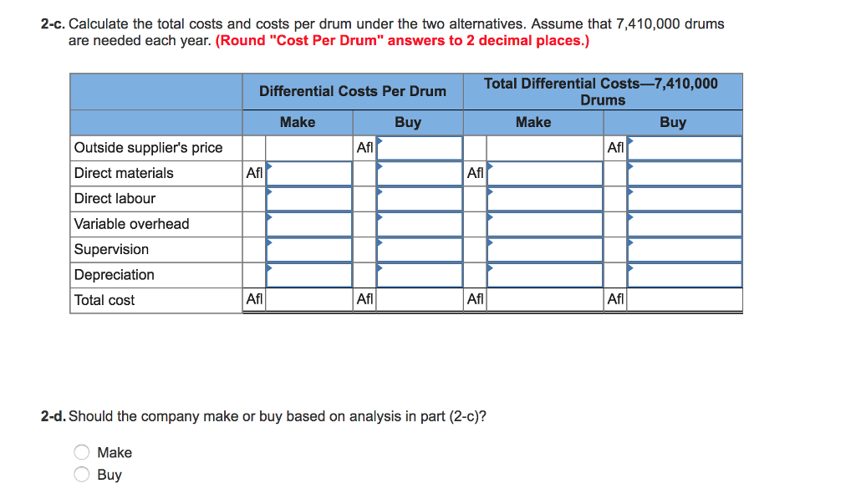
Task: Click Outside supplier's price total Buy input
Action: coord(685,148)
